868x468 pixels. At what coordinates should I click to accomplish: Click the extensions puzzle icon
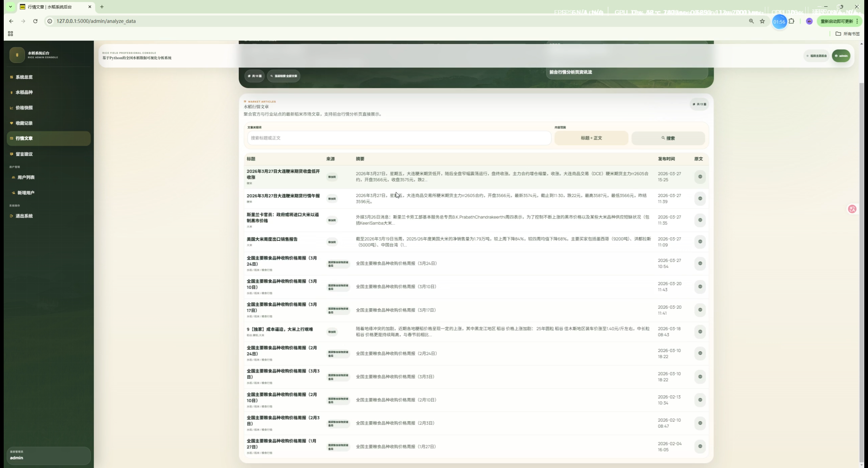[x=791, y=21]
